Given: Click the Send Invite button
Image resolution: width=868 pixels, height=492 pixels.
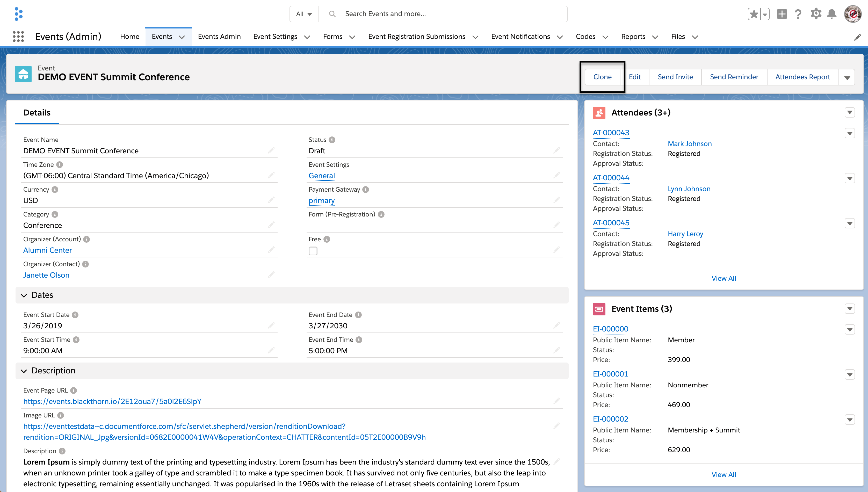Looking at the screenshot, I should 675,77.
